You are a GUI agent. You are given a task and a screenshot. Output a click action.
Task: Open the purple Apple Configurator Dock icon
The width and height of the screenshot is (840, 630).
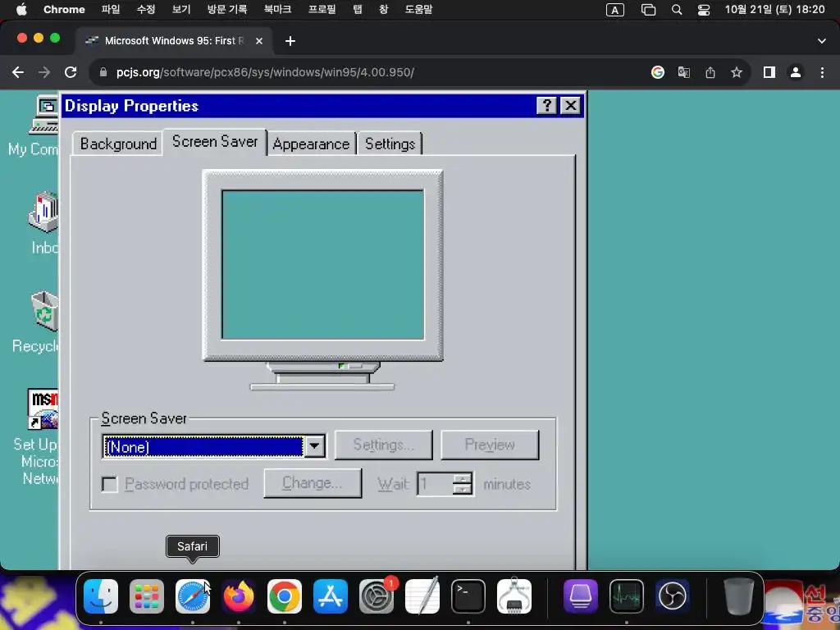581,596
